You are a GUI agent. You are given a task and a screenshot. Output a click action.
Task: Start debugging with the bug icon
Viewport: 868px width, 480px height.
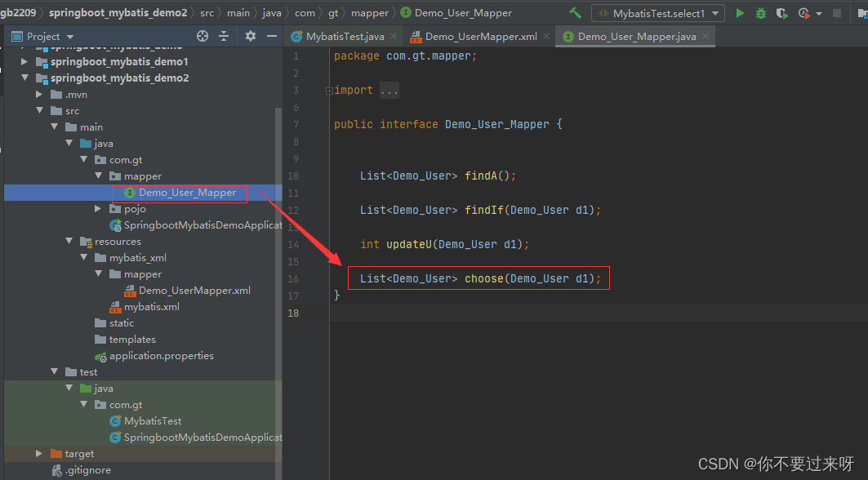click(761, 13)
